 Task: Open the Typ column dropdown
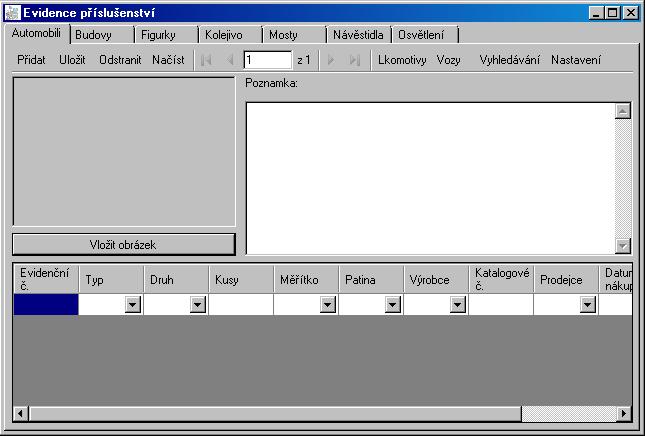[x=132, y=305]
